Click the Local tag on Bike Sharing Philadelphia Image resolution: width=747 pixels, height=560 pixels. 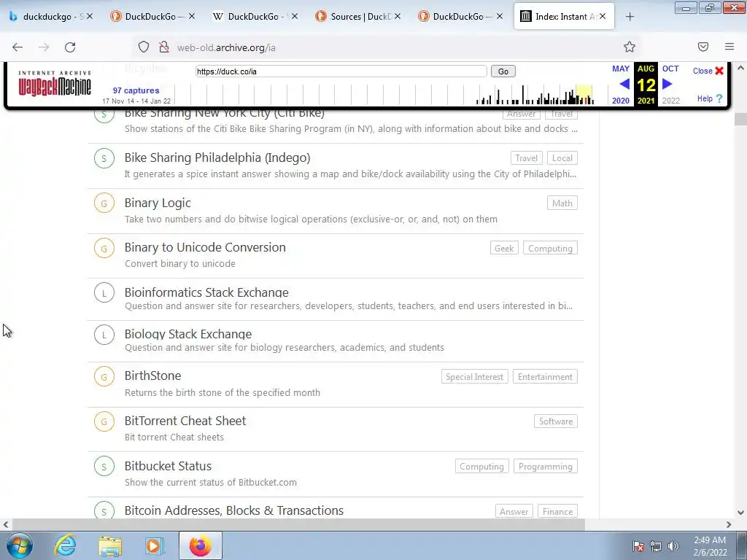(562, 158)
